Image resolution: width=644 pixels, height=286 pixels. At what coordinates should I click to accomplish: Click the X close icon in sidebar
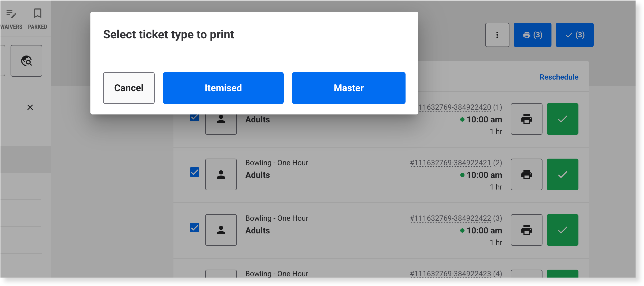pos(30,107)
